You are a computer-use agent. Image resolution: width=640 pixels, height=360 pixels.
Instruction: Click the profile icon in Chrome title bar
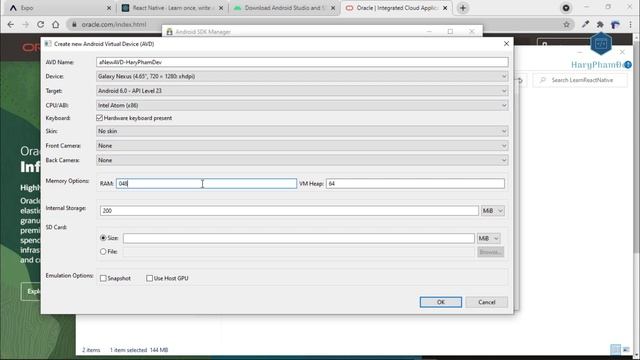[566, 8]
